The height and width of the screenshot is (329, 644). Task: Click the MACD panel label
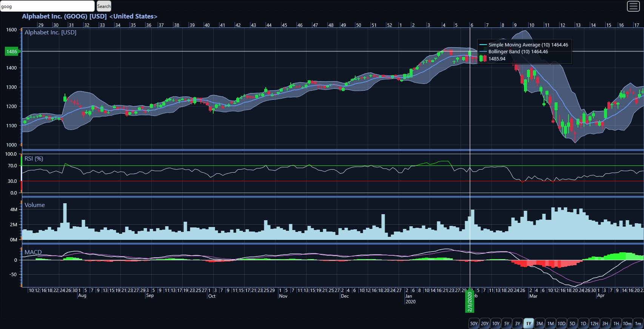click(33, 252)
